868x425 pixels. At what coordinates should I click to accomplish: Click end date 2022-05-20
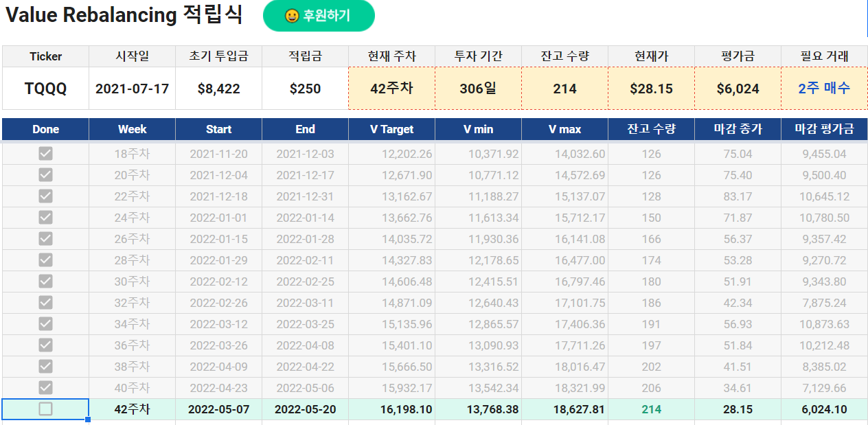tap(305, 409)
